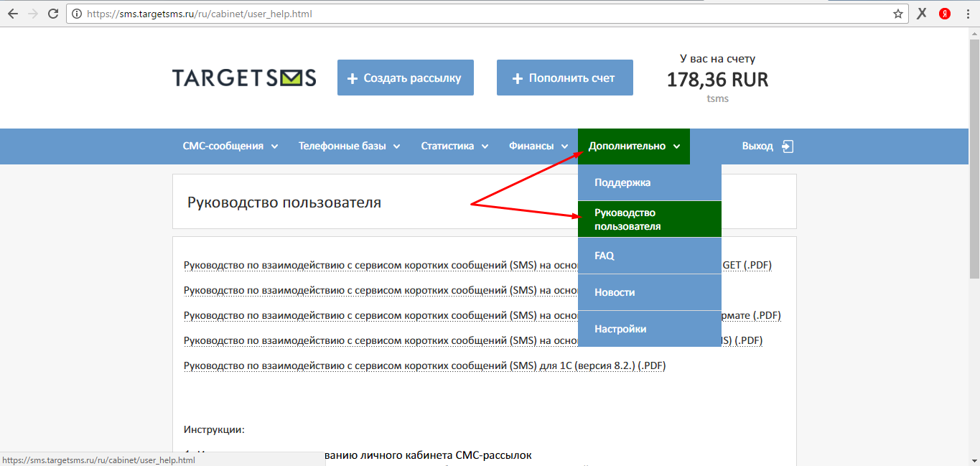
Task: Open the browser three-dot menu
Action: tap(967, 14)
